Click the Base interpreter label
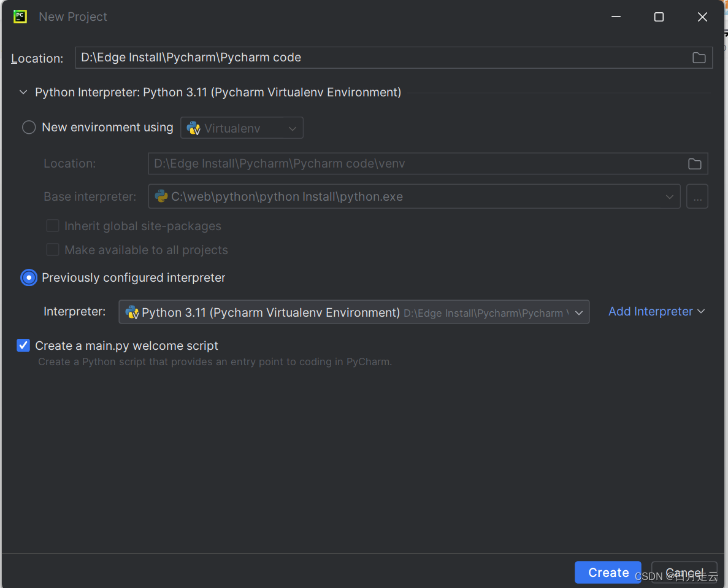This screenshot has height=588, width=728. click(x=90, y=196)
